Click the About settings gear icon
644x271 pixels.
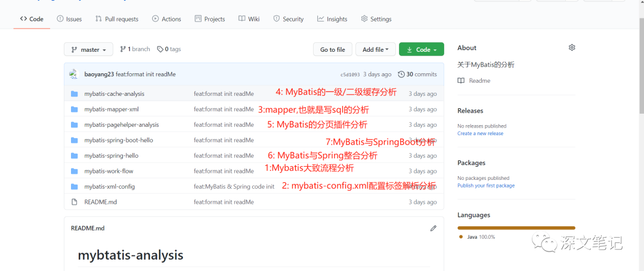coord(572,48)
